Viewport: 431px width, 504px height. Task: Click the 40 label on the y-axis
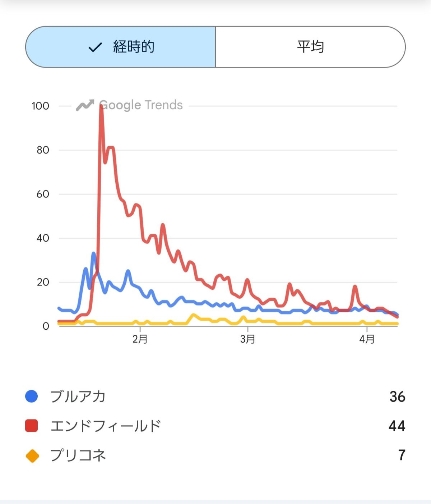[43, 238]
